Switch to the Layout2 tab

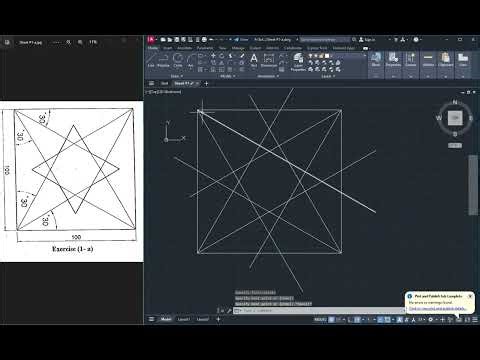click(x=202, y=319)
